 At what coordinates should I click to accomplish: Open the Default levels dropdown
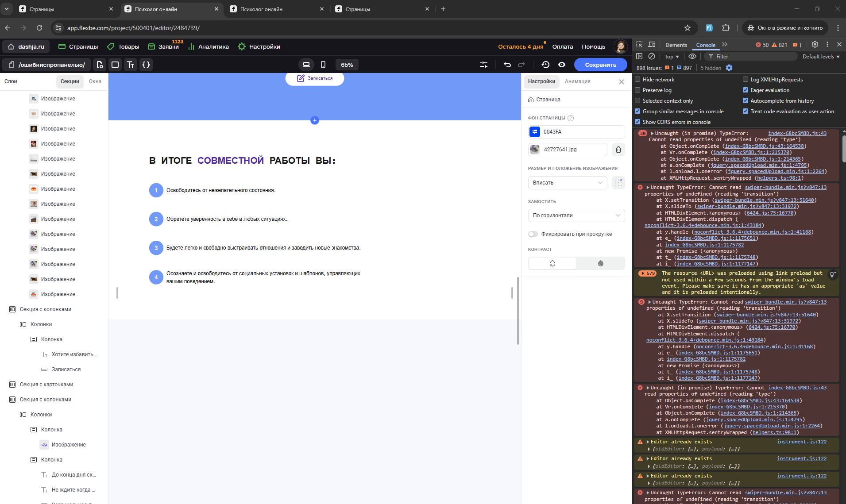[x=821, y=57]
